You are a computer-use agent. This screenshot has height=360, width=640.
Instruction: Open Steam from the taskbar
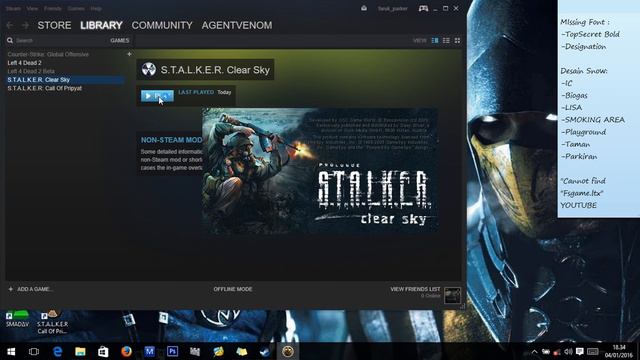(265, 351)
